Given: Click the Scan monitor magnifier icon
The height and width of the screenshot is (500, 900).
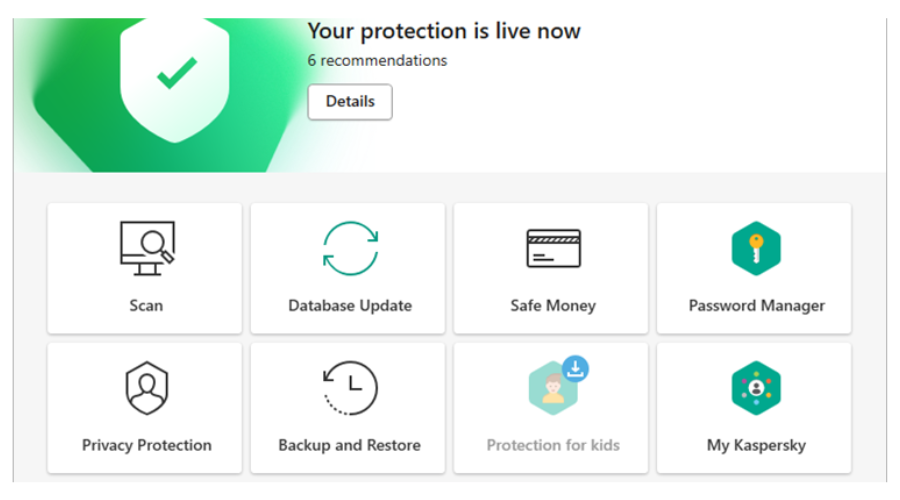Looking at the screenshot, I should (146, 248).
